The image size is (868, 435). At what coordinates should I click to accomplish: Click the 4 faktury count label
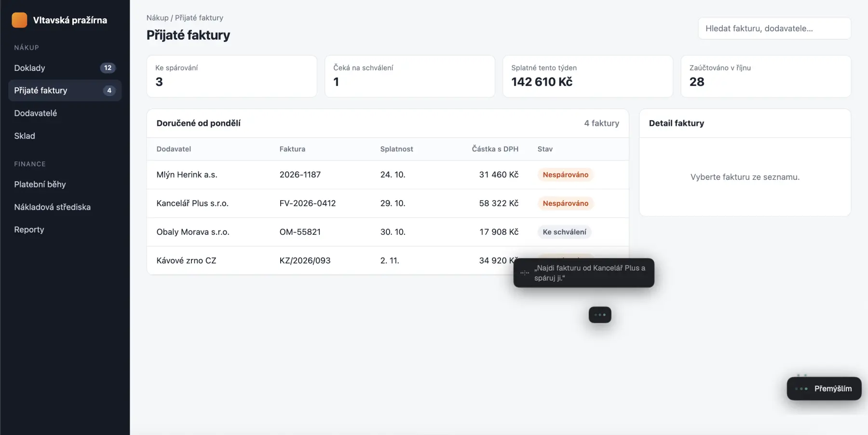click(601, 123)
